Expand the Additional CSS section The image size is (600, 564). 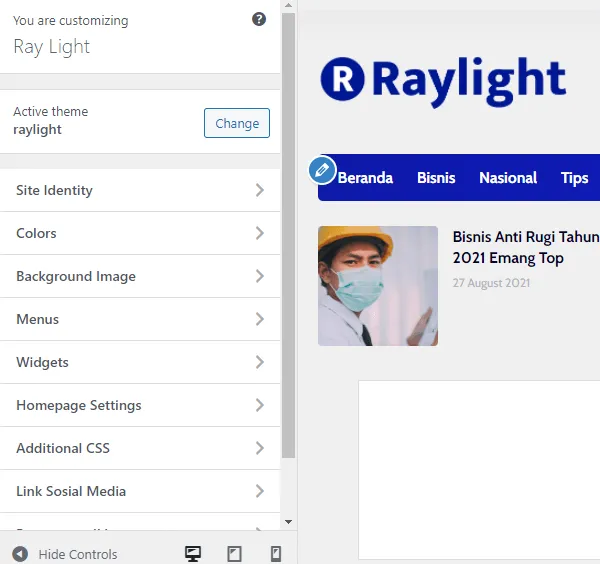[140, 448]
